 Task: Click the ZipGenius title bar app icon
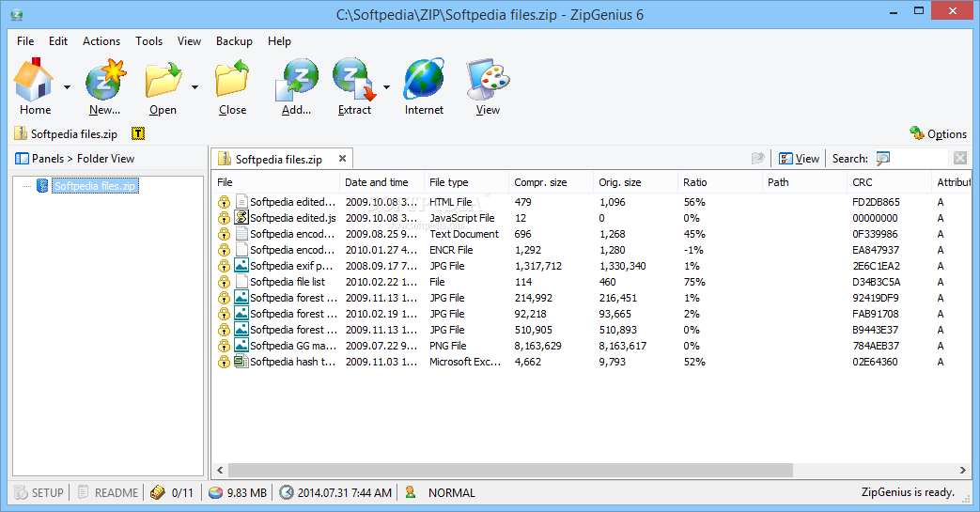click(17, 14)
